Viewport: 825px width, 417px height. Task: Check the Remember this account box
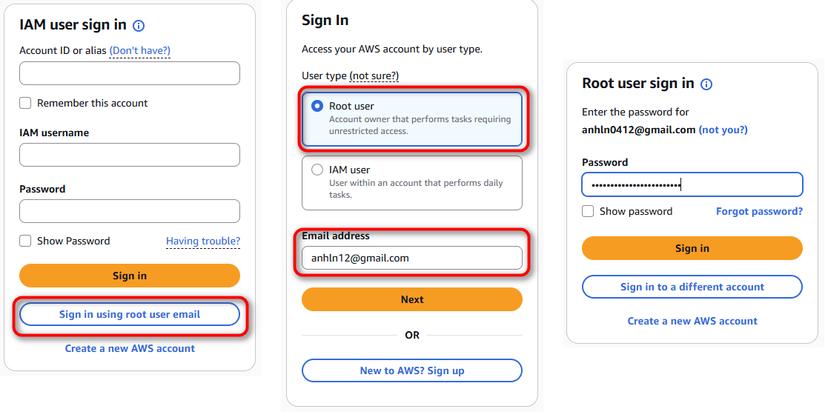tap(25, 103)
